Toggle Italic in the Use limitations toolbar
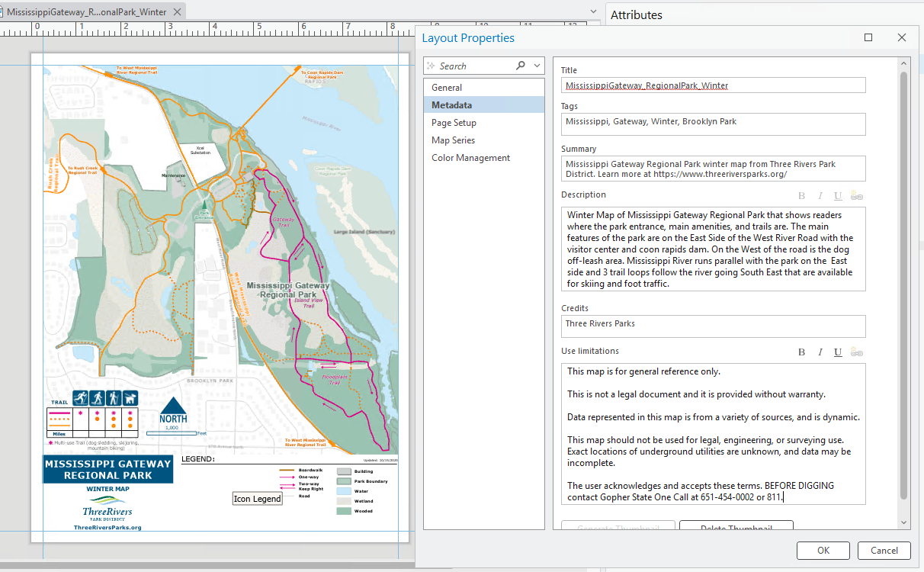Screen dimensions: 924x572 pos(820,352)
